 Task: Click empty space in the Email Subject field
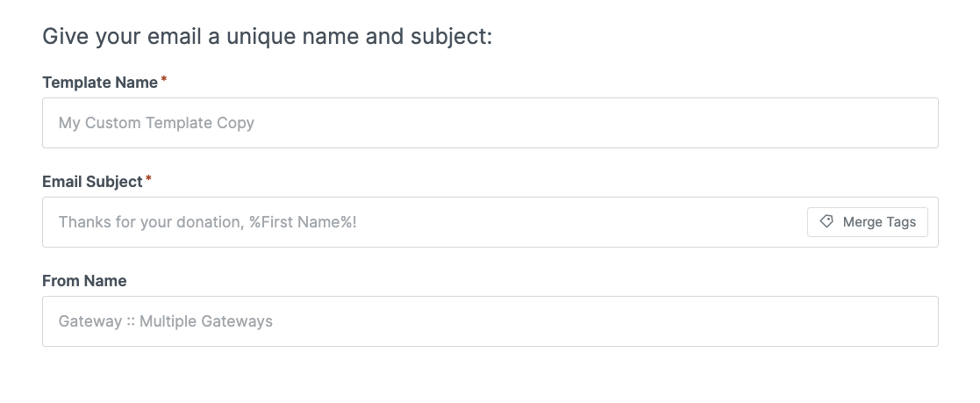pyautogui.click(x=582, y=222)
